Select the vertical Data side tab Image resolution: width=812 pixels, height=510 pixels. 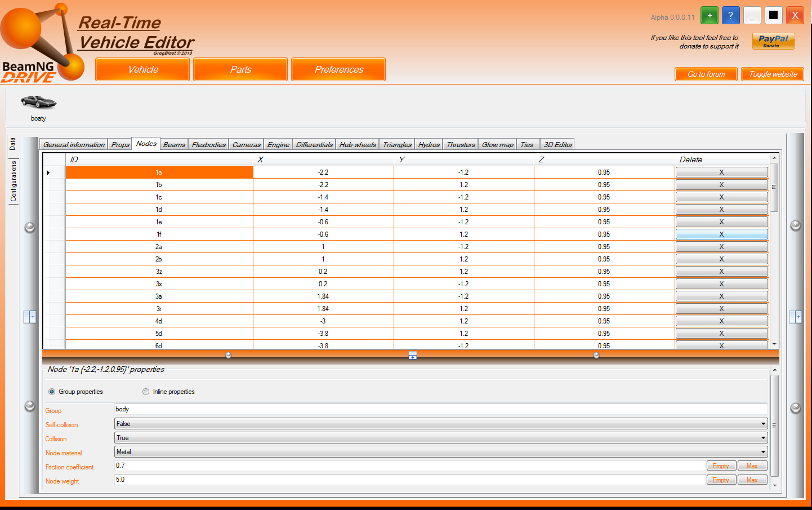[12, 144]
